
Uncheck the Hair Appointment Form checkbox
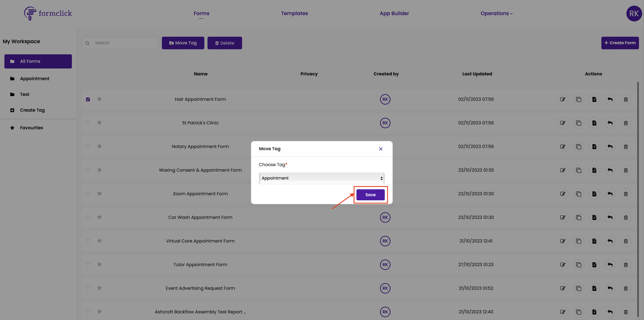[x=88, y=99]
